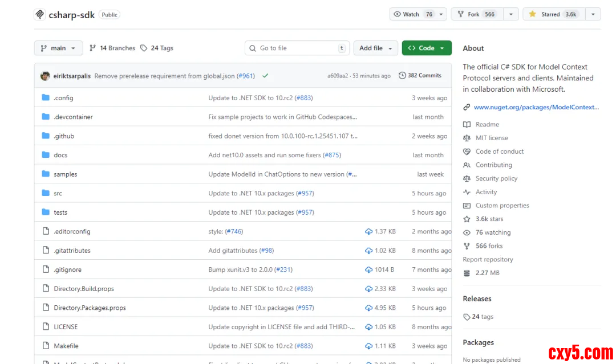Toggle the Starred button for this repo
This screenshot has height=364, width=616.
click(x=552, y=14)
